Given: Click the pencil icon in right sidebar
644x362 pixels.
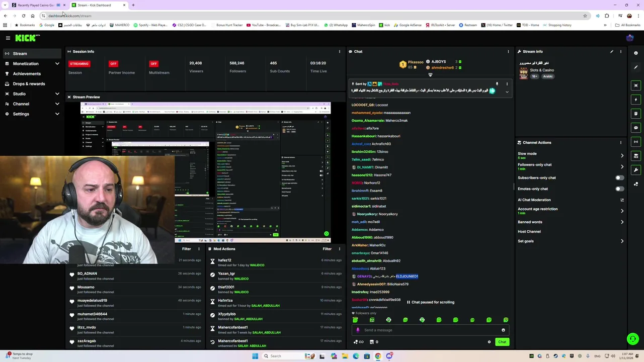Looking at the screenshot, I should point(636,67).
